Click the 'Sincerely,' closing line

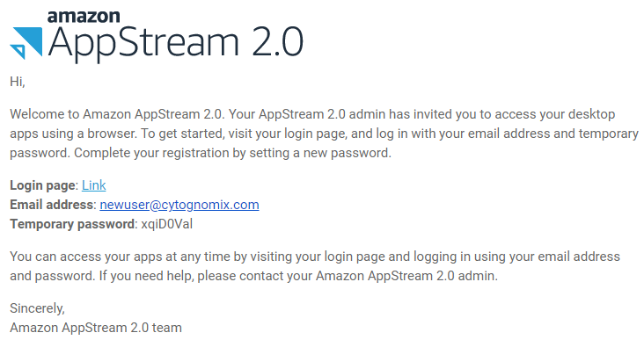[x=37, y=308]
